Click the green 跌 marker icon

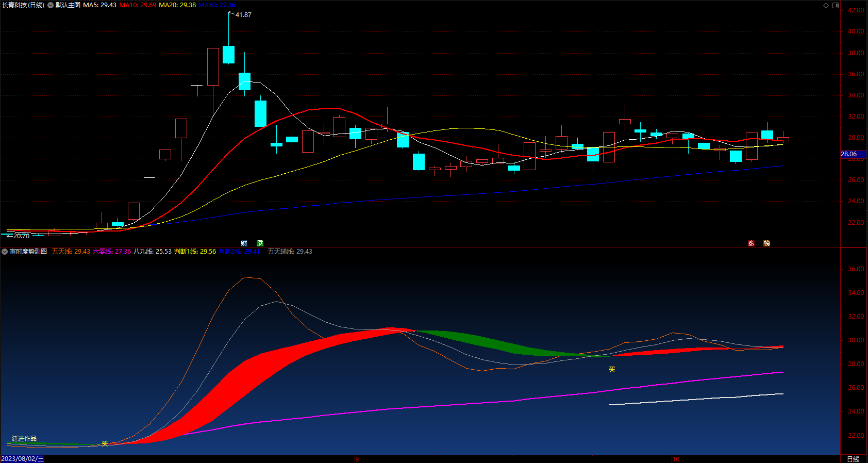pos(260,243)
